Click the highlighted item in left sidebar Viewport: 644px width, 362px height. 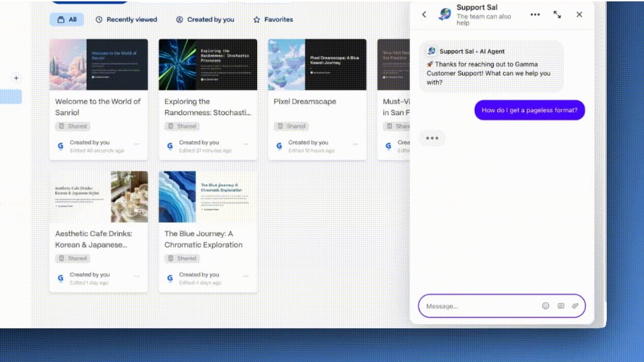click(x=11, y=97)
